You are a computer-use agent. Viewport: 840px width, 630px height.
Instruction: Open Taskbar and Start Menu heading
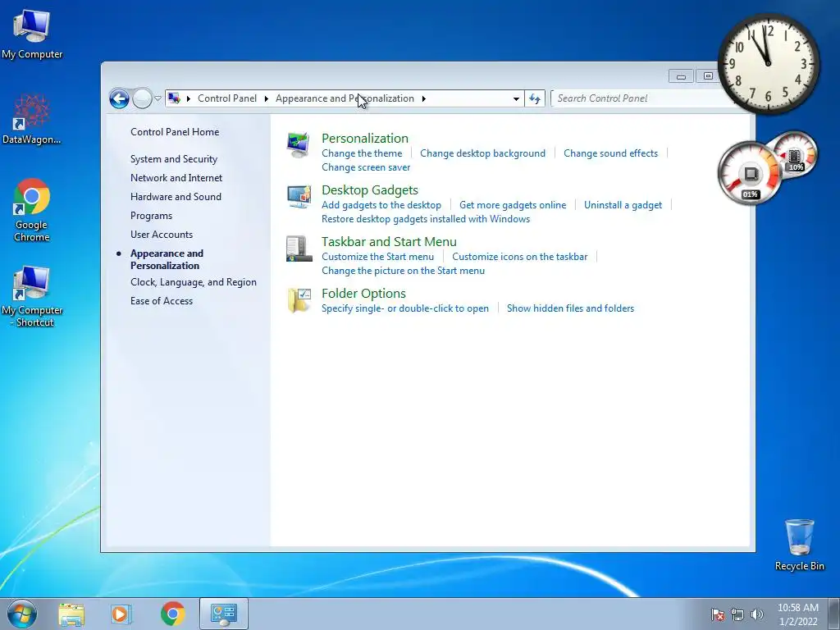tap(389, 242)
